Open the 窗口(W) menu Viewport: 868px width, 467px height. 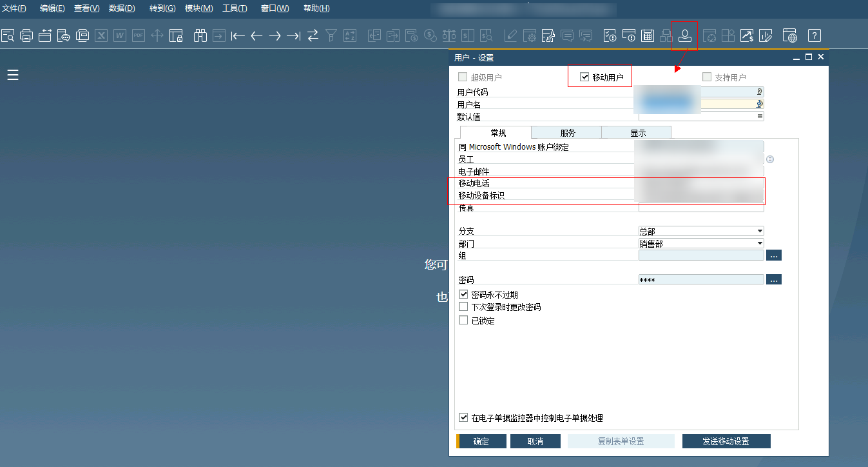275,8
